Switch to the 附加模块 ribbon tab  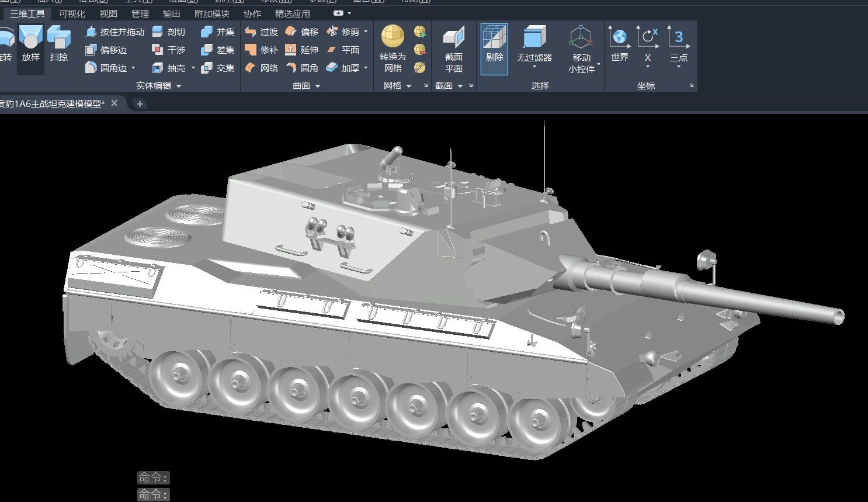pyautogui.click(x=211, y=13)
